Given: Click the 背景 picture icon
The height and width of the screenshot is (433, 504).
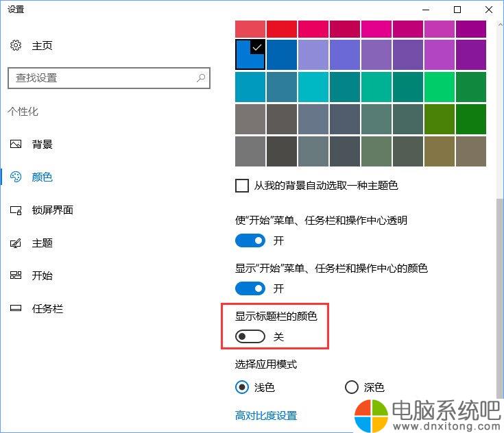Looking at the screenshot, I should click(x=15, y=144).
